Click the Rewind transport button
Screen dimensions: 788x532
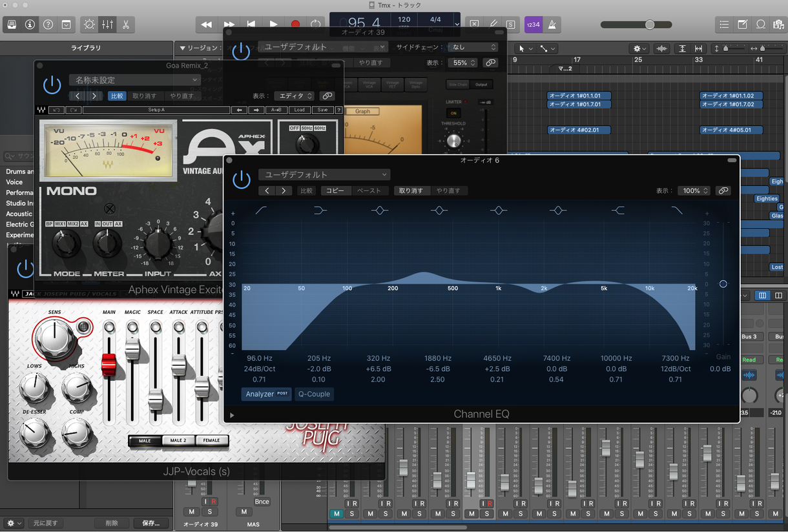click(x=207, y=25)
